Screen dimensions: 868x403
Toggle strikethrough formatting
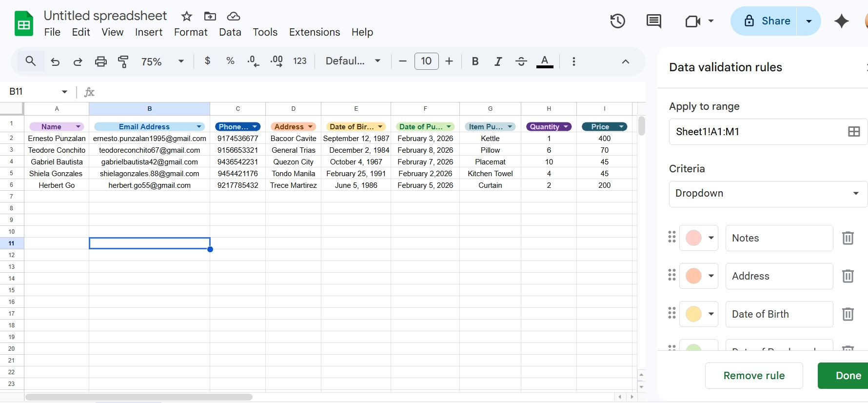click(521, 61)
